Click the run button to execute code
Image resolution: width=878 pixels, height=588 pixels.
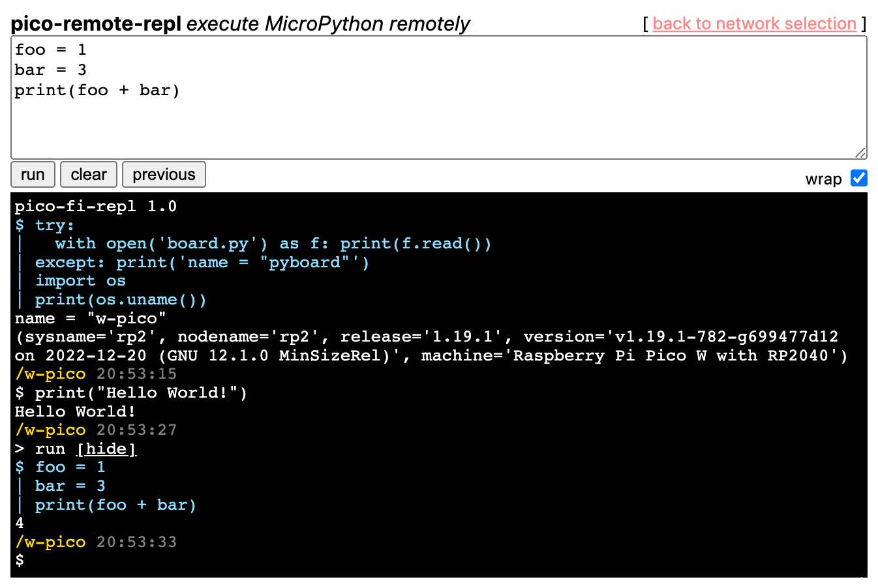click(x=33, y=174)
